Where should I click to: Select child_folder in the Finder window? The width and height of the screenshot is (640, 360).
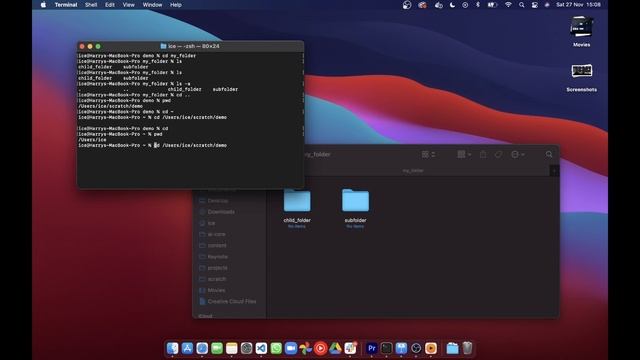(x=297, y=207)
